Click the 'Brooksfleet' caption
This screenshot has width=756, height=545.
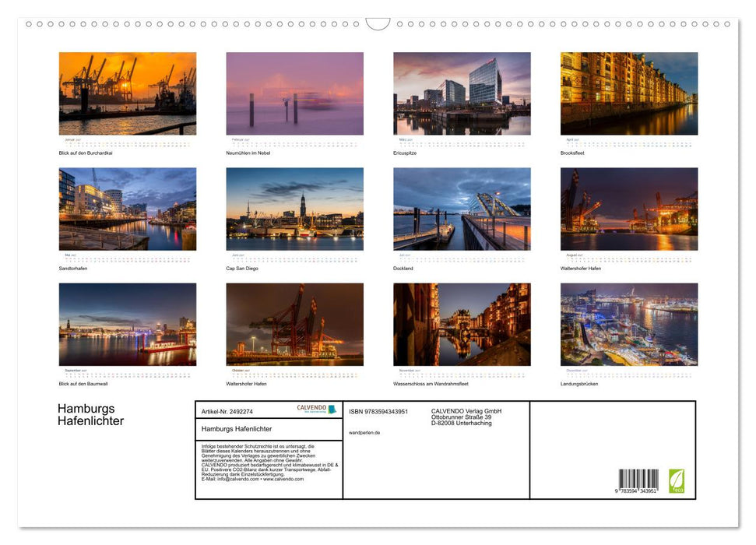[x=572, y=153]
